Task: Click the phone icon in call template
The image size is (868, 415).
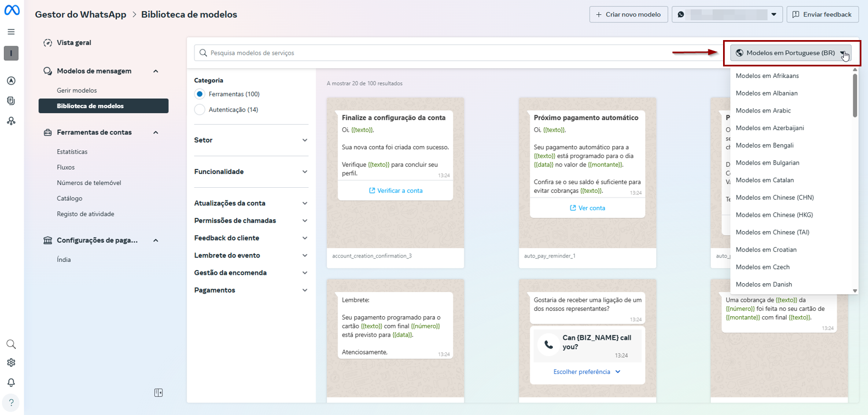Action: [548, 345]
